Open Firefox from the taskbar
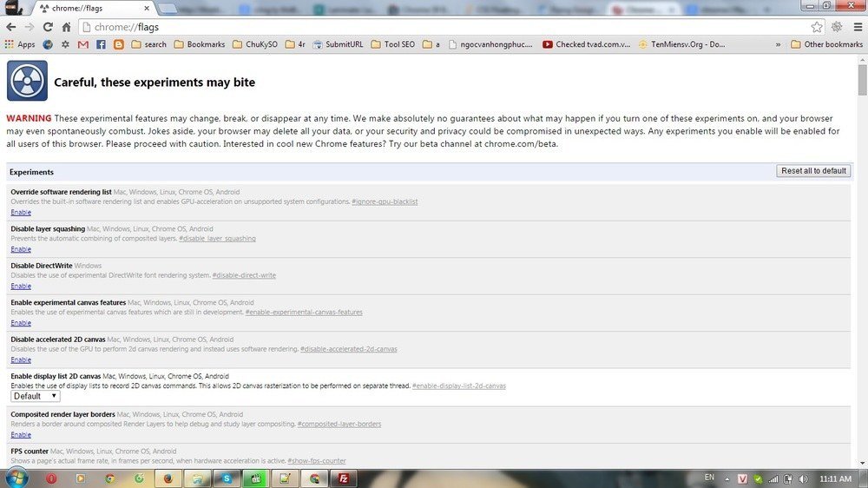Screen dimensions: 868x488 tap(168, 478)
